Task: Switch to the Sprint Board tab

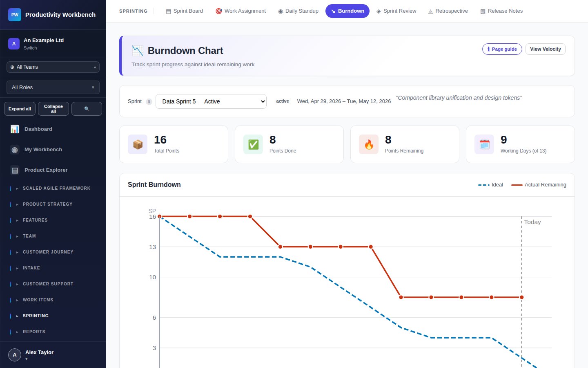Action: (x=184, y=11)
